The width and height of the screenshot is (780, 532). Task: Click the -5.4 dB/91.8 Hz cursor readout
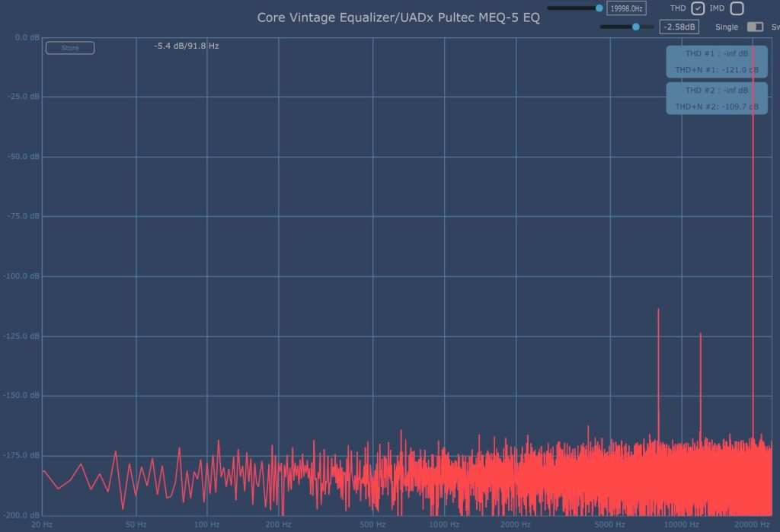point(187,46)
